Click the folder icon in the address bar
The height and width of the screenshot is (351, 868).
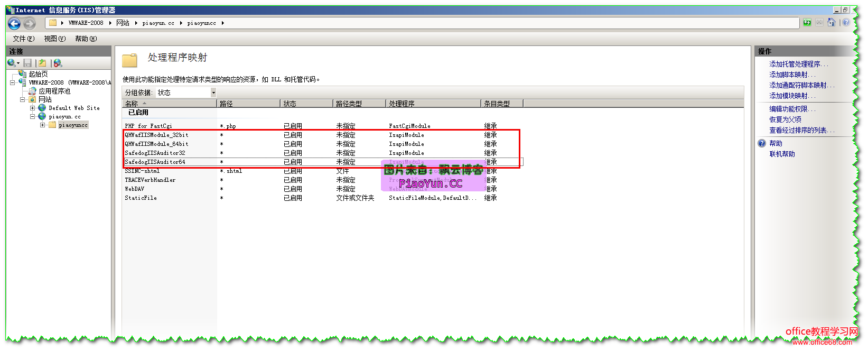[53, 23]
